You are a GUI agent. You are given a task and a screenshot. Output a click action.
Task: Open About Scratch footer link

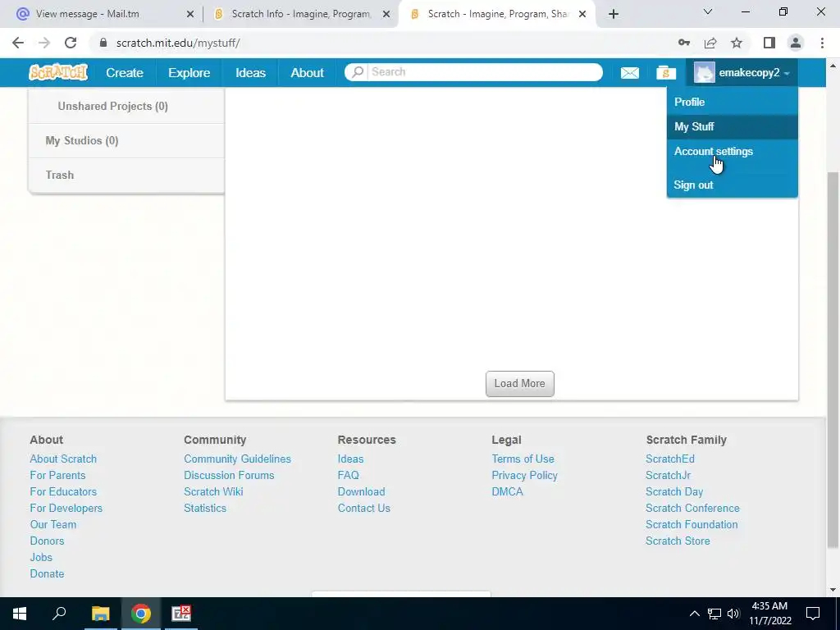click(63, 459)
